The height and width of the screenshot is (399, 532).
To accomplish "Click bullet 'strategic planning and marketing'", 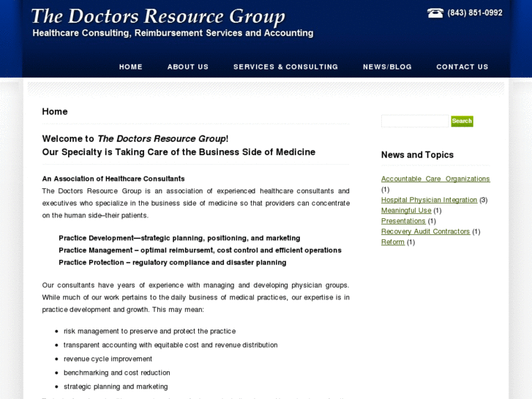I will point(116,387).
